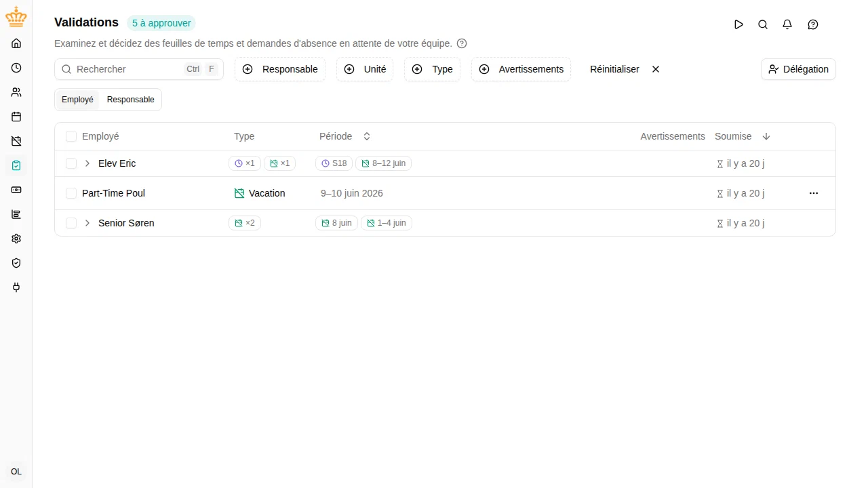The height and width of the screenshot is (488, 868).
Task: Open the Délégation button
Action: tap(798, 69)
